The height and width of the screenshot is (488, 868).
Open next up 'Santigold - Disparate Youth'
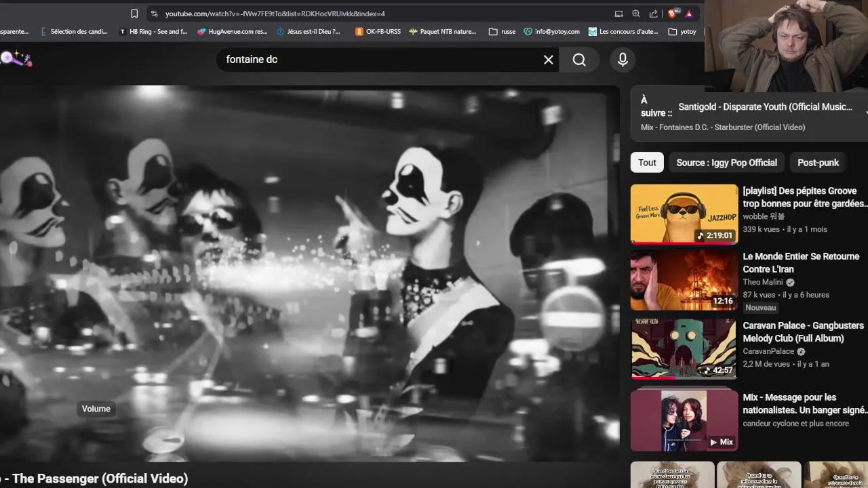click(x=765, y=107)
